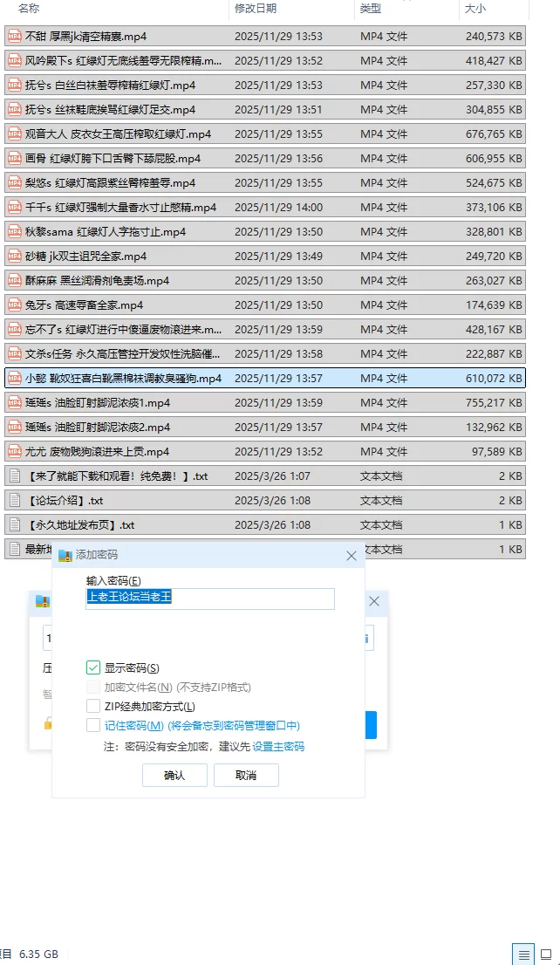This screenshot has height=965, width=560.
Task: Click the text icon of 【永久地址发布页】.txt
Action: (x=14, y=525)
